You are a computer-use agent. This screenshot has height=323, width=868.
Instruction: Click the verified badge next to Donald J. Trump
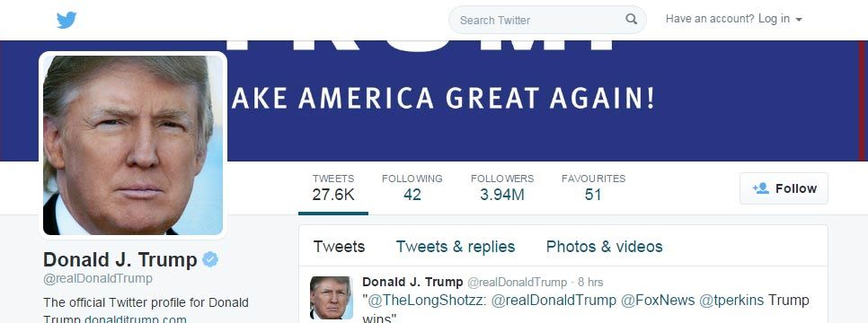pos(209,259)
